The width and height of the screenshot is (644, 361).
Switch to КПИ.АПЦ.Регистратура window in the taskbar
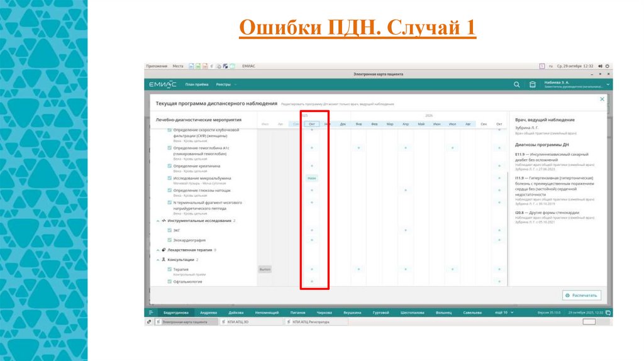tap(316, 322)
